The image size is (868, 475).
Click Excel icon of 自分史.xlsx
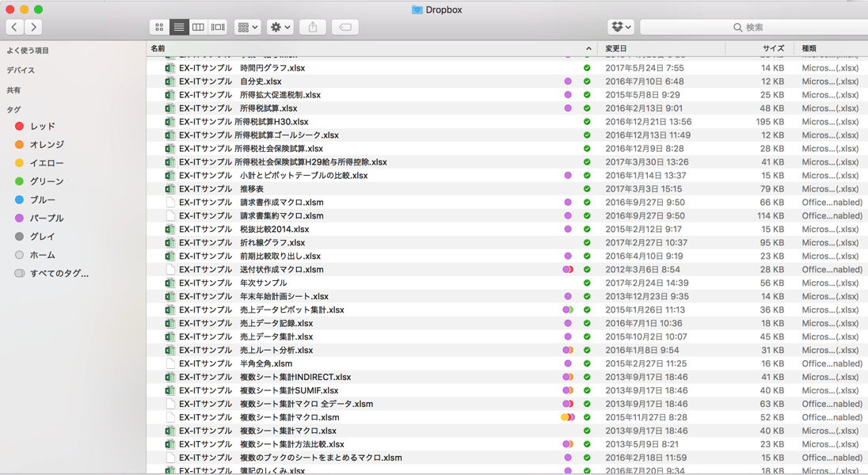[x=170, y=82]
